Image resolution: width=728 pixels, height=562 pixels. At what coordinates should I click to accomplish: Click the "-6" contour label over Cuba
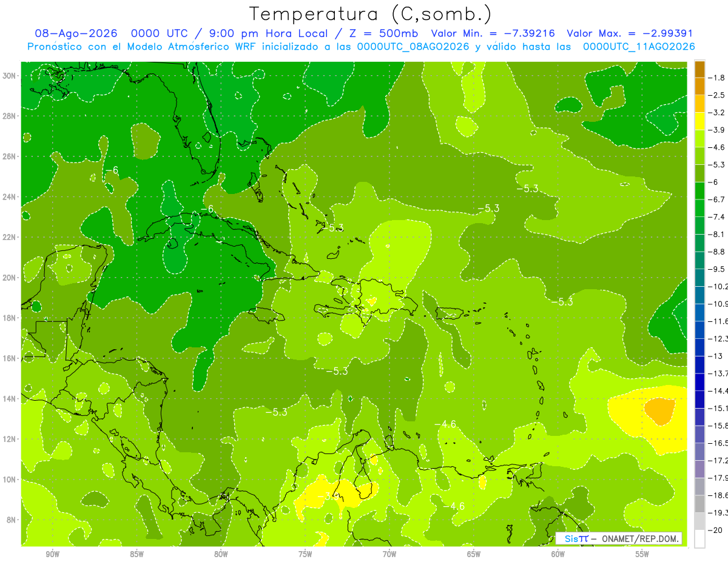tap(207, 209)
